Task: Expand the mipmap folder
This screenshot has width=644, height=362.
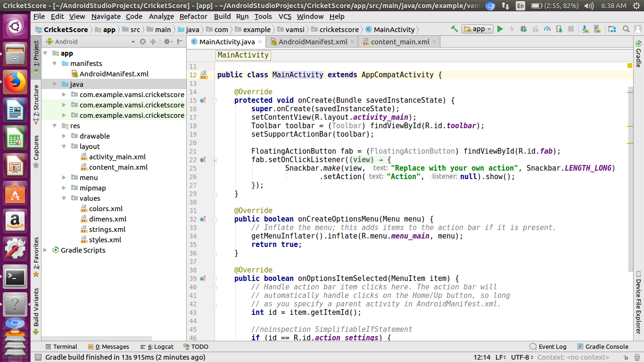Action: (x=64, y=188)
